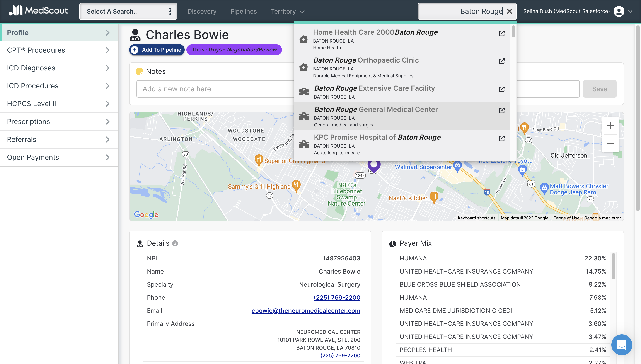Go to the Pipelines tab

243,11
